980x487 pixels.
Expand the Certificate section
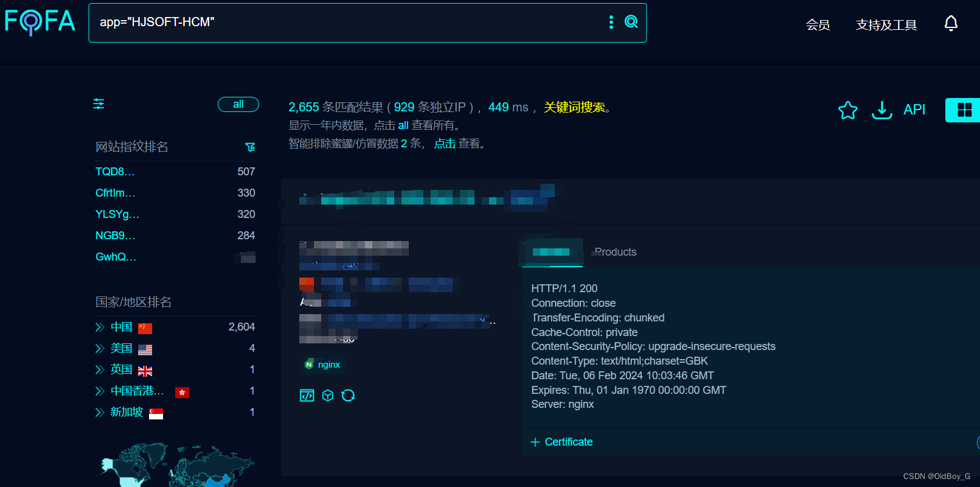coord(561,442)
